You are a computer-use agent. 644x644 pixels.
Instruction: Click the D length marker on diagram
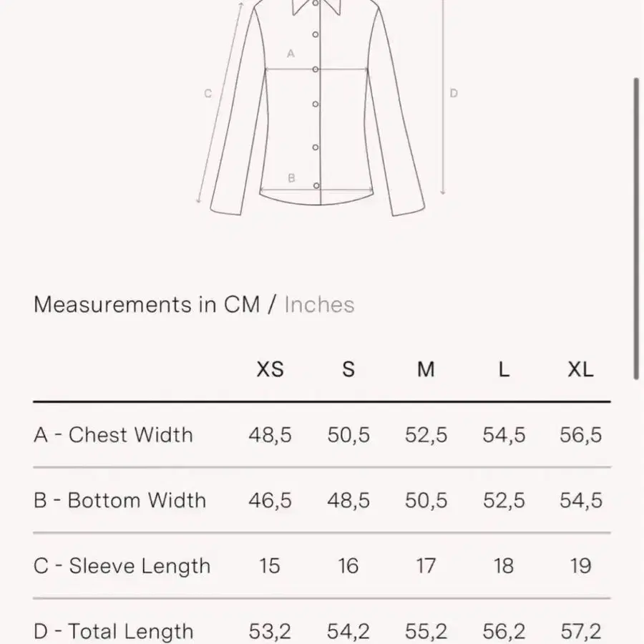454,93
